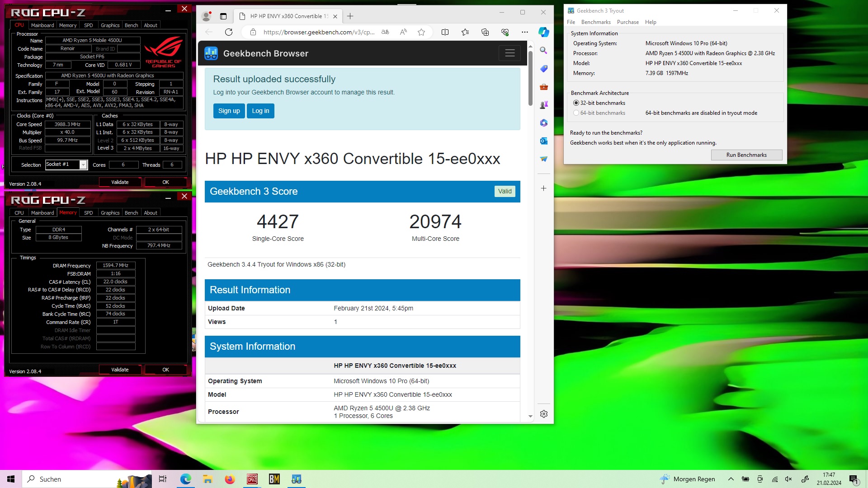Open the Mainboard tab in top CPU-Z
The image size is (868, 488).
point(42,25)
